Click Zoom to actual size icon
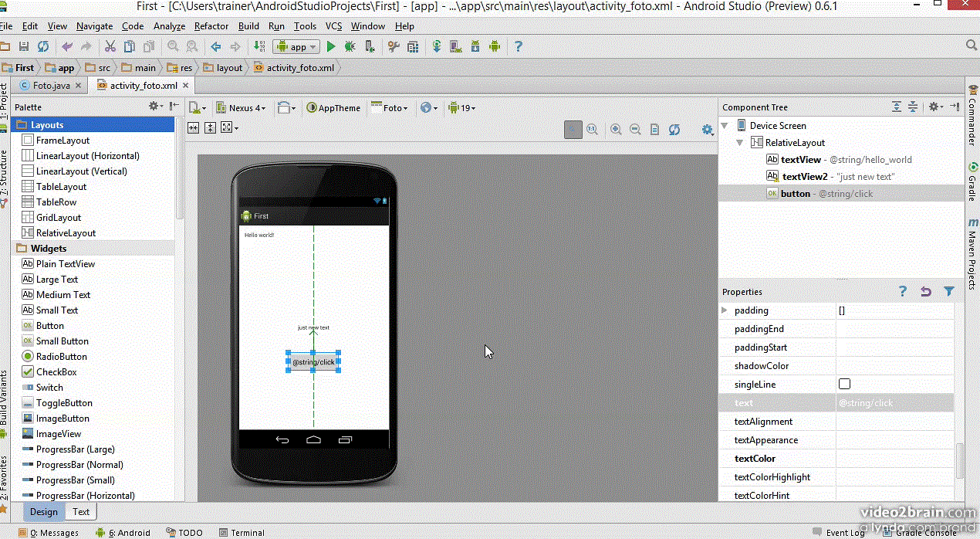 (592, 130)
